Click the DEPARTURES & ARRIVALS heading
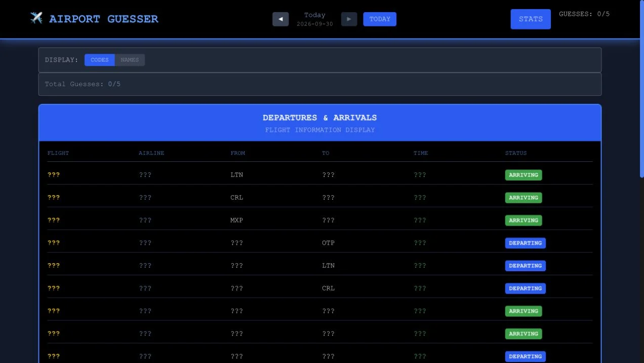The height and width of the screenshot is (363, 644). click(x=320, y=118)
